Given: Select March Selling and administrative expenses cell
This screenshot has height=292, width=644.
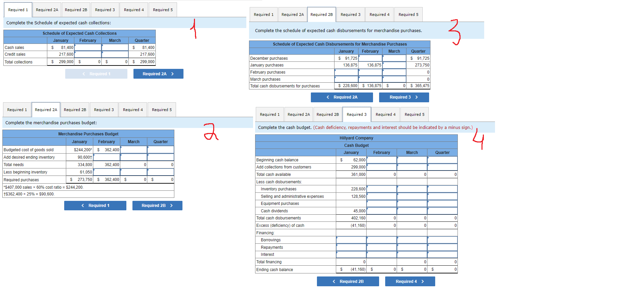Looking at the screenshot, I should (x=412, y=196).
